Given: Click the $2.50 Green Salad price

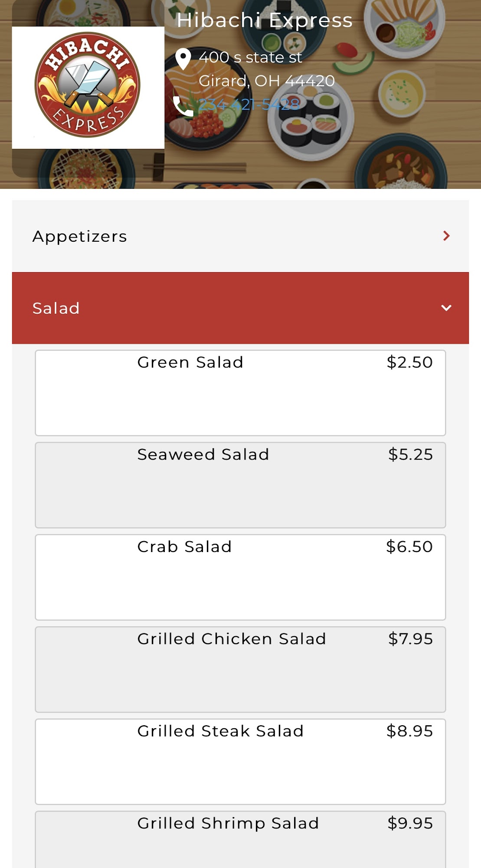Looking at the screenshot, I should point(409,362).
